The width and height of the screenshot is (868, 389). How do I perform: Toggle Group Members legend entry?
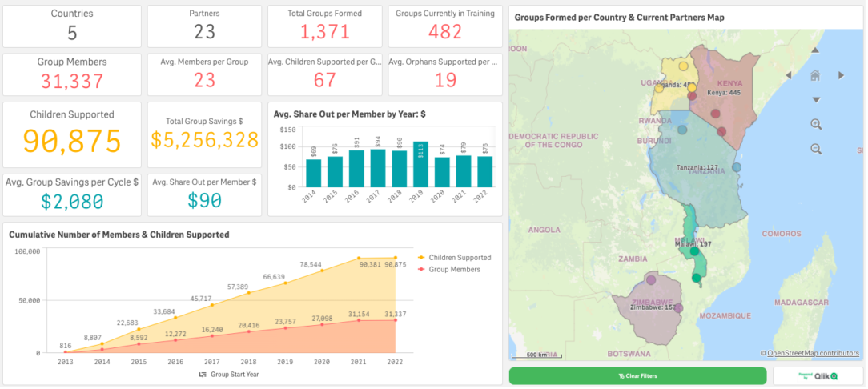(449, 270)
